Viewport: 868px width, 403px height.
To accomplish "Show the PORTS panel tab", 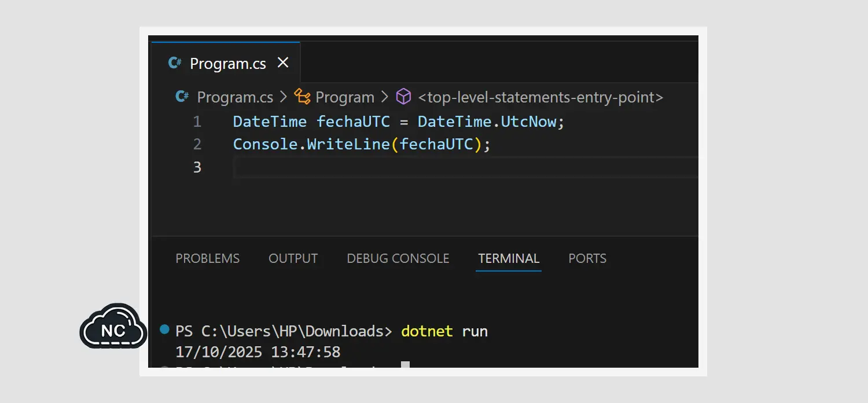I will [587, 258].
